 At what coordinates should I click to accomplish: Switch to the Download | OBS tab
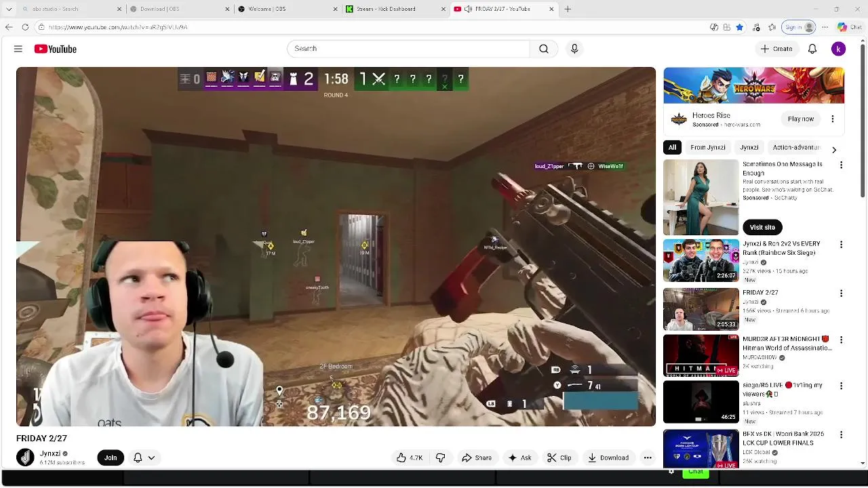[180, 9]
